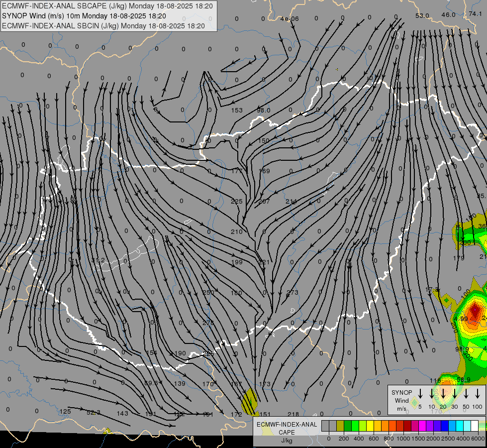
Task: Click the olive CAPE patch on southern border
Action: (250, 402)
